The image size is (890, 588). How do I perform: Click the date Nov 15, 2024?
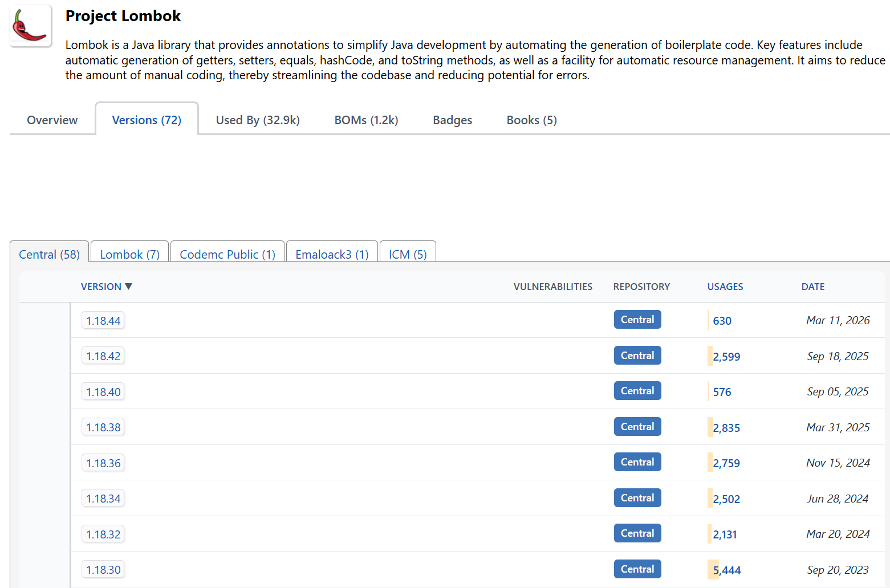[838, 463]
